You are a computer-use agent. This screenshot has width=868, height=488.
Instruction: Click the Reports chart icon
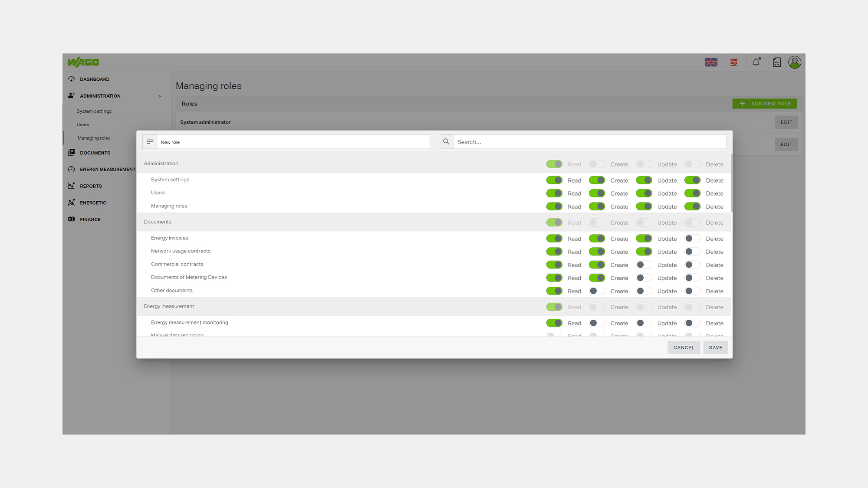pyautogui.click(x=72, y=186)
